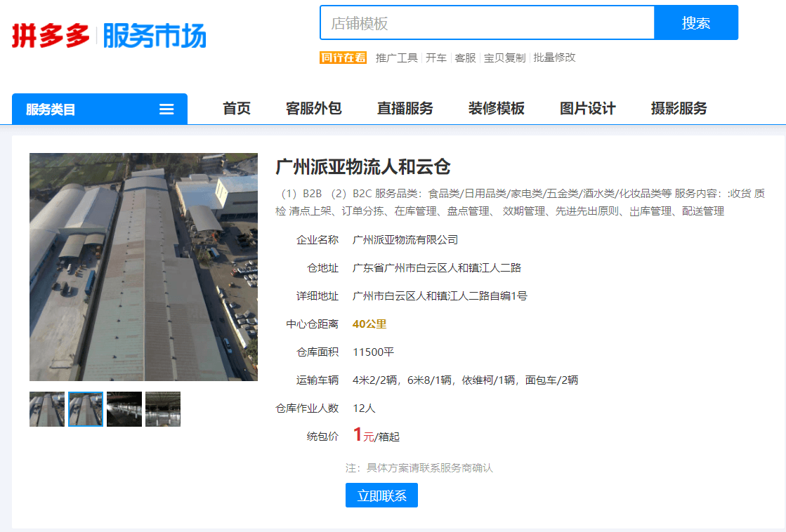Go to the 首页 navigation tab
The image size is (786, 532).
coord(237,109)
